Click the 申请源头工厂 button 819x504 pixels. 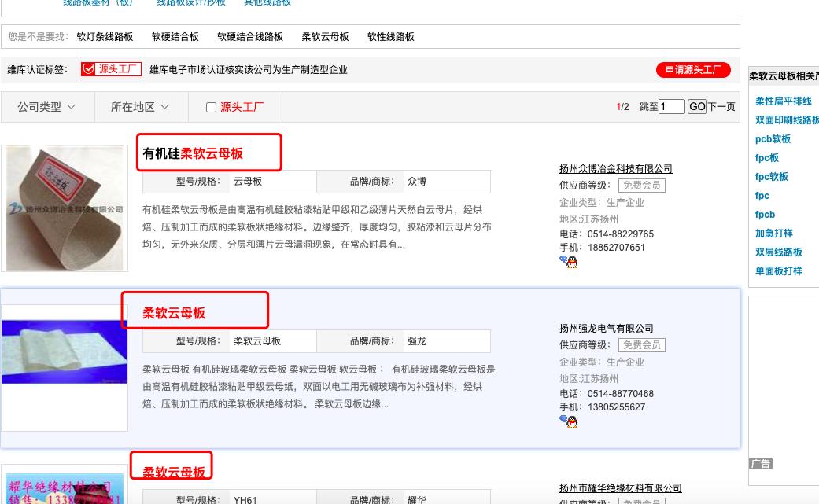click(x=692, y=68)
